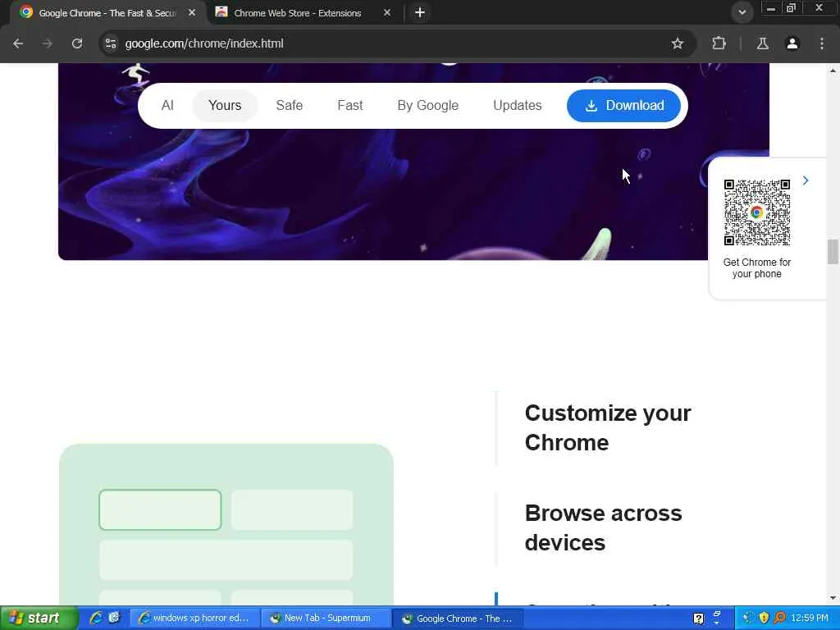840x630 pixels.
Task: Click the help question-mark taskbar icon
Action: click(x=699, y=619)
